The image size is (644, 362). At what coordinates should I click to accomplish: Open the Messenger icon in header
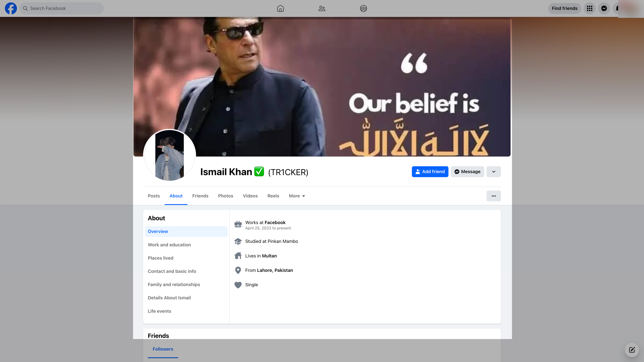pos(604,8)
